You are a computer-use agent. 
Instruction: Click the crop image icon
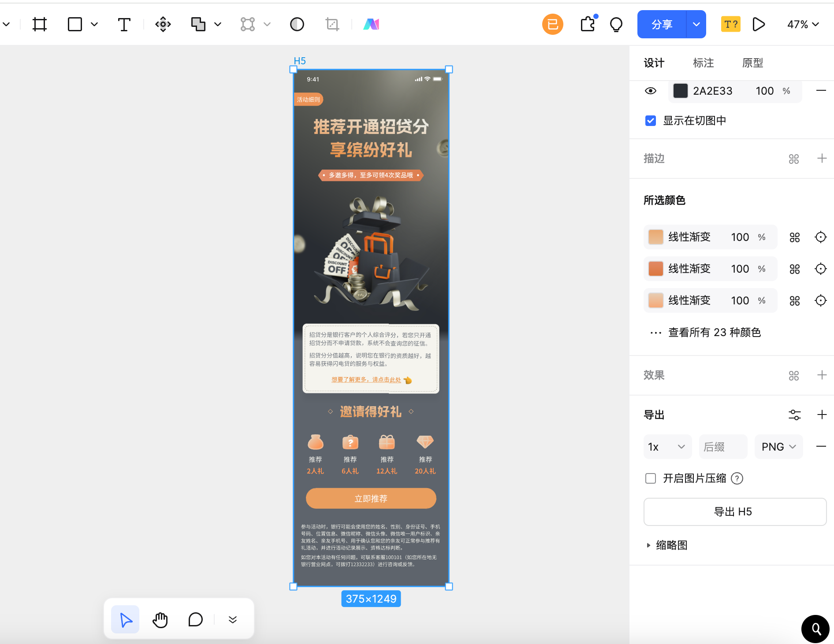tap(332, 24)
